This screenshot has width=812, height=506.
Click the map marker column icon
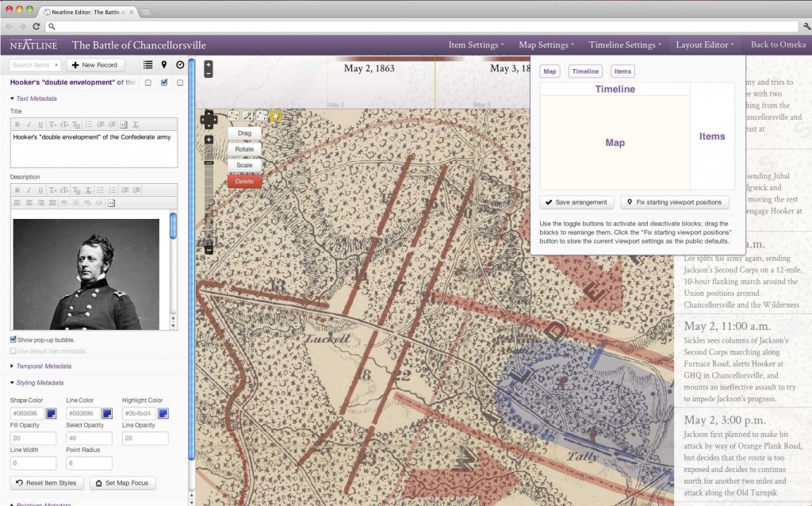click(x=164, y=65)
